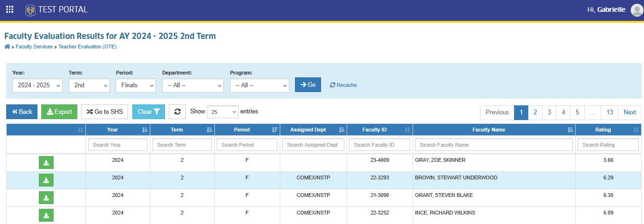Sort by the Term column header
The image size is (644, 224).
[182, 130]
